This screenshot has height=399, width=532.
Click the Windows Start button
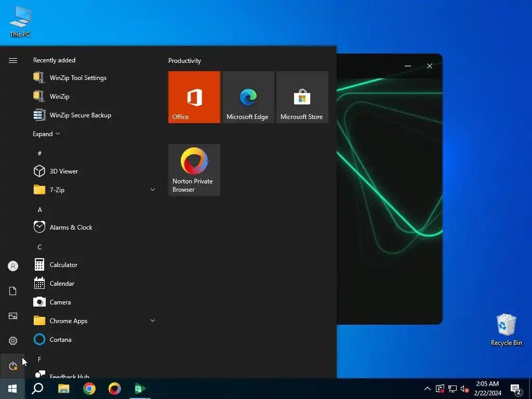(12, 389)
